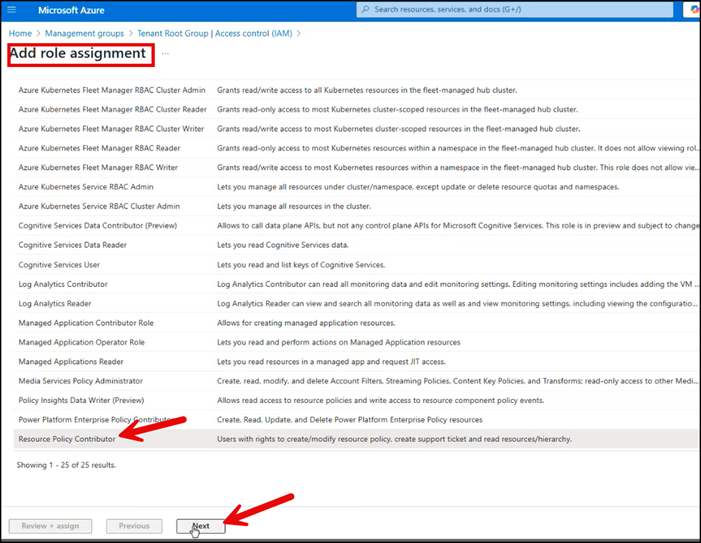
Task: Select Managed Applications Reader role
Action: pos(71,362)
